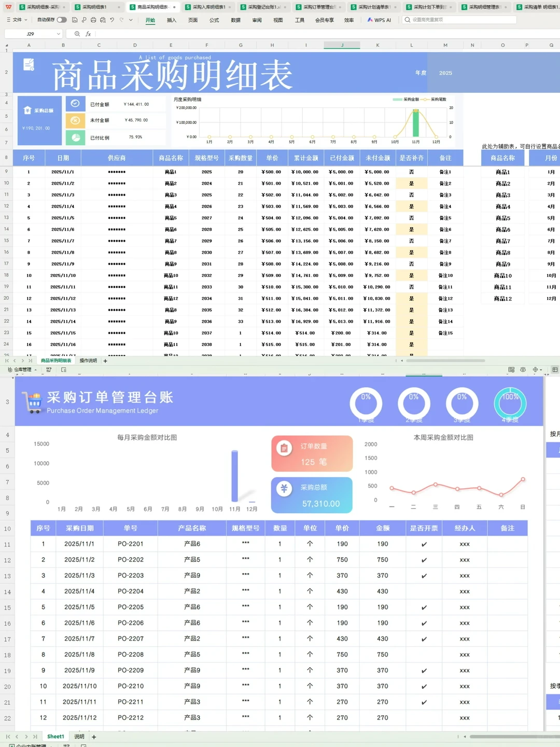This screenshot has height=747, width=560.
Task: Open the J29 name box dropdown
Action: tap(58, 33)
